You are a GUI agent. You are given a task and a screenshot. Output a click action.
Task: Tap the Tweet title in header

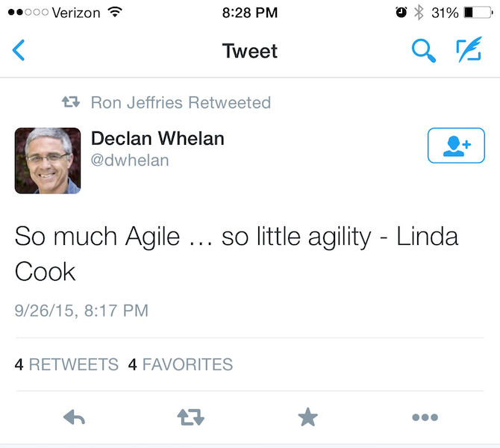[250, 51]
